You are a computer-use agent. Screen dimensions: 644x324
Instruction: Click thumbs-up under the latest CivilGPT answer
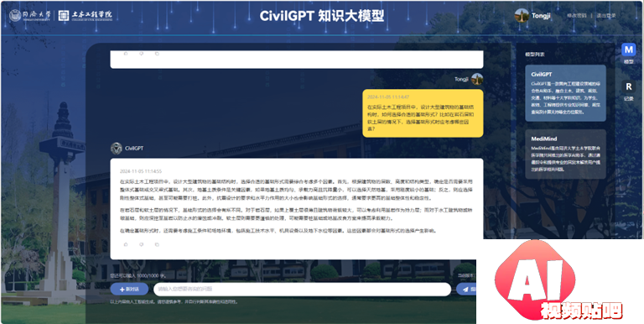[126, 244]
